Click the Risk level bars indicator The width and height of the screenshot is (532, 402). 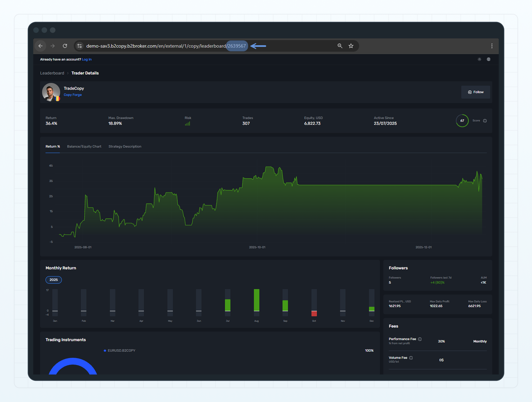point(187,124)
